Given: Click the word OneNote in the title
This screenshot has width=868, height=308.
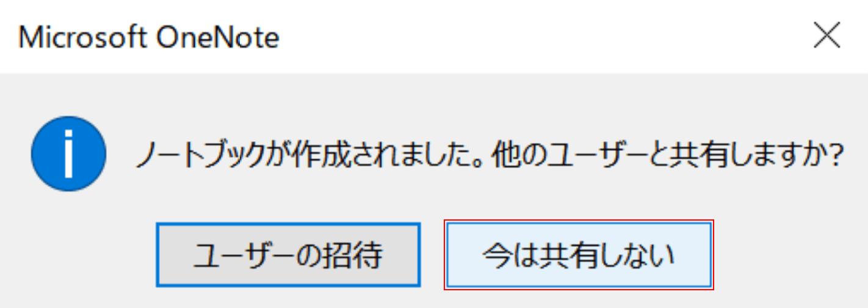Looking at the screenshot, I should [218, 38].
